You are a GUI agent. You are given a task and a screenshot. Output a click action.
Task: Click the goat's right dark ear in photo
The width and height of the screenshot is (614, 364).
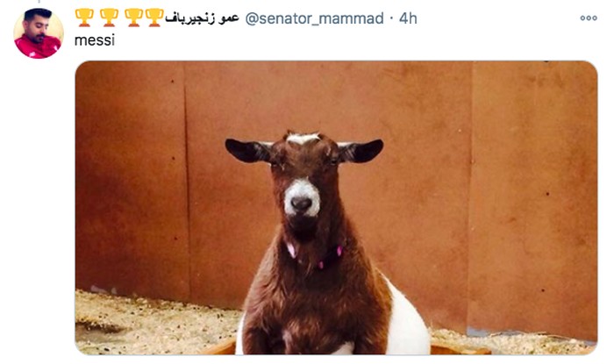coord(361,151)
